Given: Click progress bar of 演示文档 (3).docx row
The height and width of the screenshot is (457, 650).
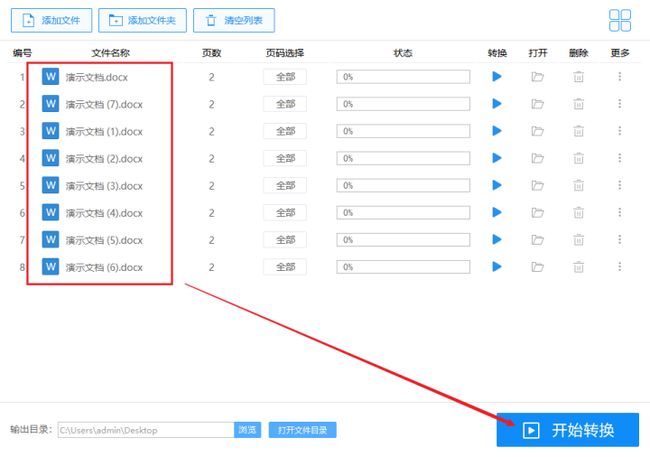Looking at the screenshot, I should [x=403, y=185].
